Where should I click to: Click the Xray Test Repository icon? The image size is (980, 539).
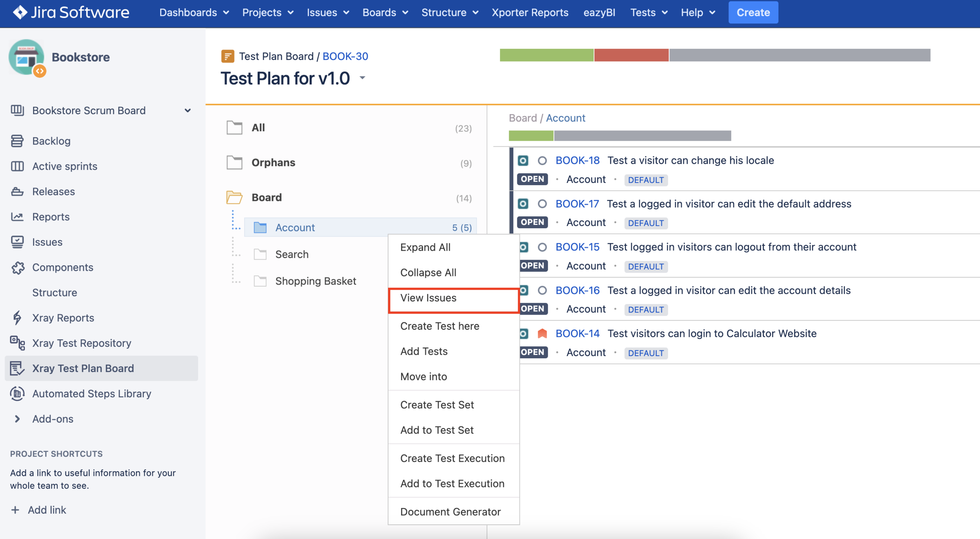point(17,343)
